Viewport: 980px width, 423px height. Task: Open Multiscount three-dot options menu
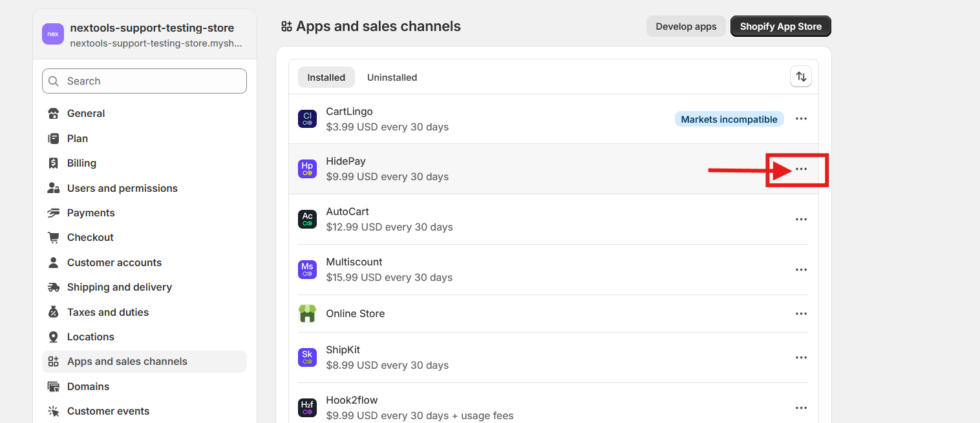tap(801, 270)
